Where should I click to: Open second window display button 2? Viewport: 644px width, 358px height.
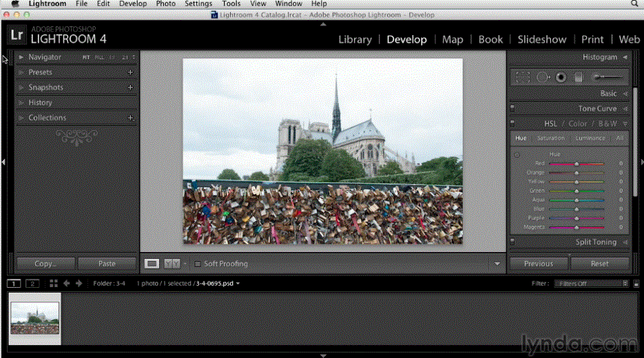click(x=32, y=283)
